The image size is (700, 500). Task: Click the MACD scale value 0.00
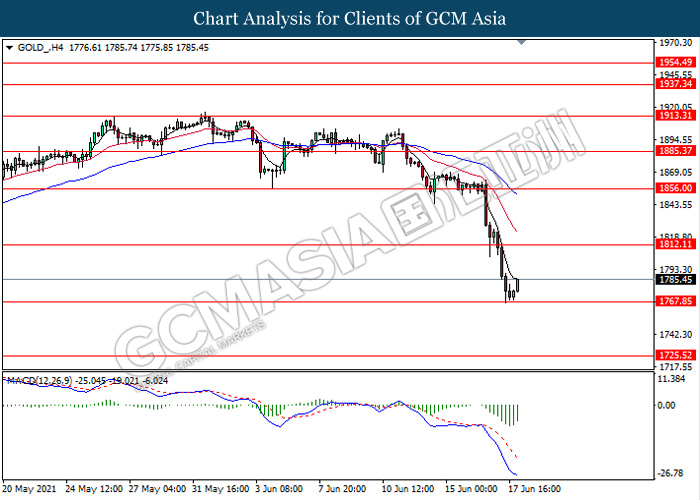click(667, 405)
